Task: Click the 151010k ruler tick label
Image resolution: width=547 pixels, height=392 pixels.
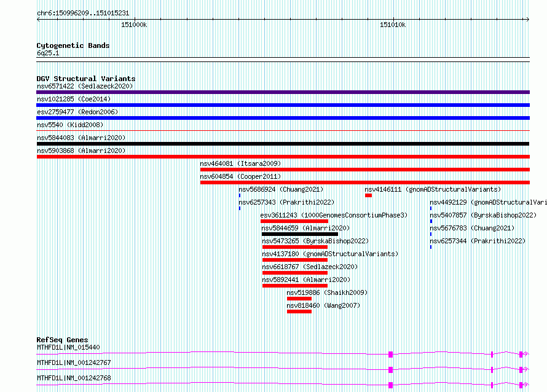Action: (393, 25)
